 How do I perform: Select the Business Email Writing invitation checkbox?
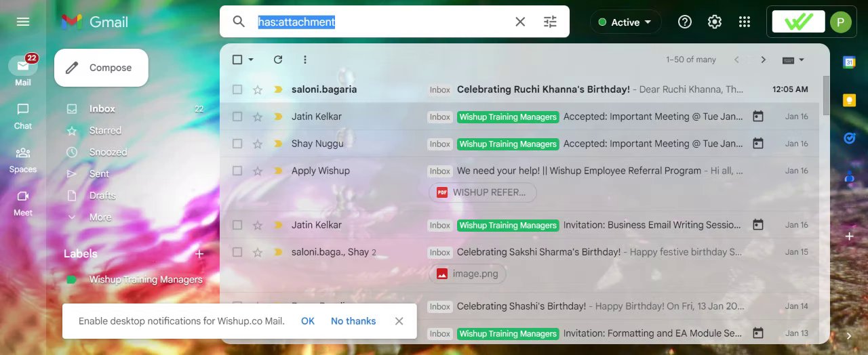(x=237, y=225)
